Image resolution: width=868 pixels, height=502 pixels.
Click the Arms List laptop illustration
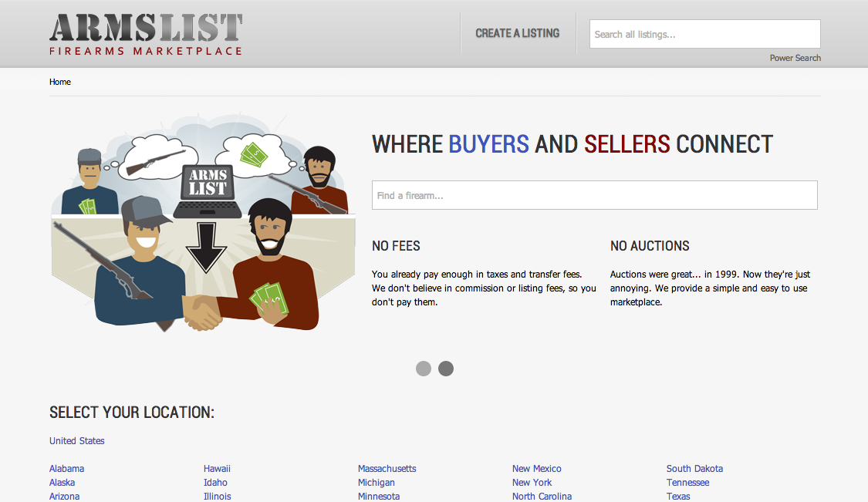208,191
